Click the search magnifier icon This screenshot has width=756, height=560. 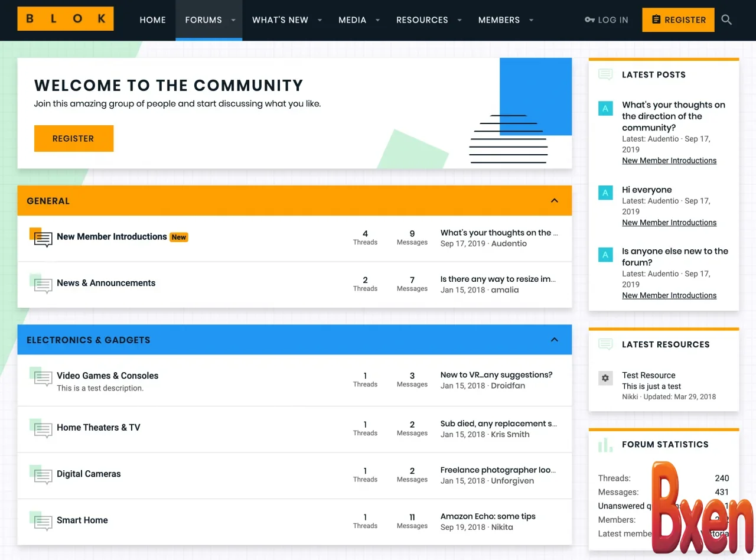click(x=726, y=20)
